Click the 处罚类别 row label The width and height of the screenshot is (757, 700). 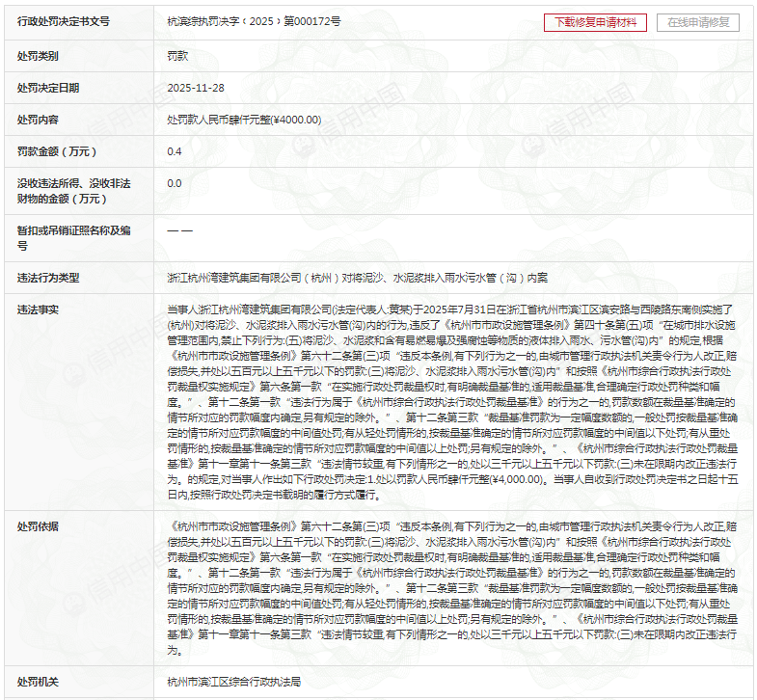[x=38, y=56]
